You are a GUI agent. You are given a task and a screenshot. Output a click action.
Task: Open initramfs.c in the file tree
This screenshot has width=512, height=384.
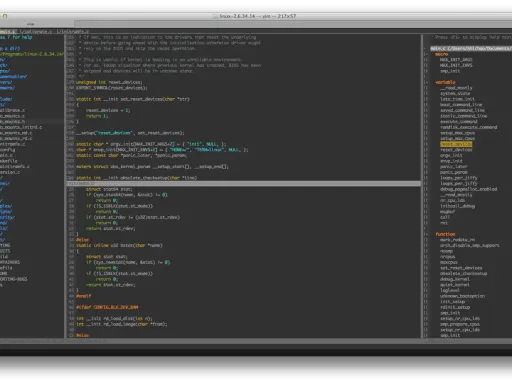13,144
